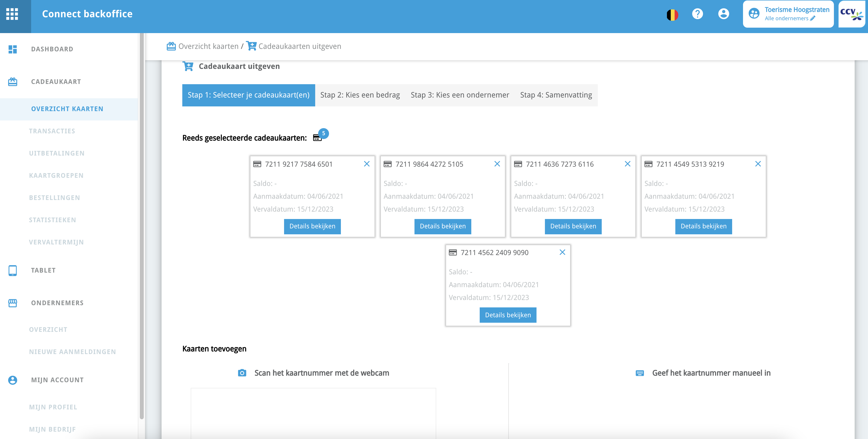Switch to Stap 2: Kies een bedrag
This screenshot has width=868, height=439.
[x=360, y=95]
